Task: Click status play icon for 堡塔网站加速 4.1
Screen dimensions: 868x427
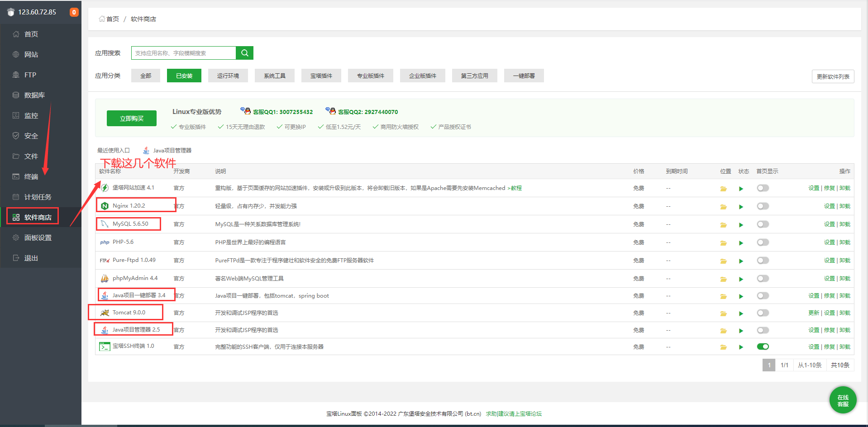Action: (741, 189)
